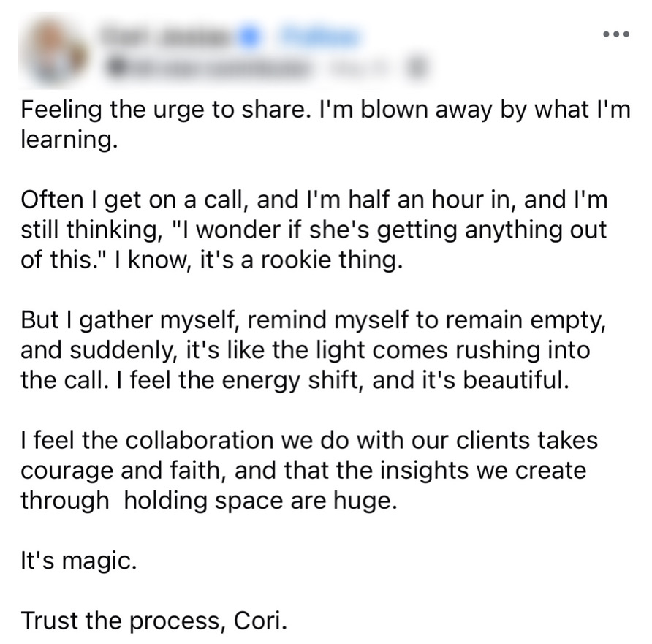This screenshot has width=652, height=644.
Task: Click the post audience privacy icon
Action: tap(417, 69)
